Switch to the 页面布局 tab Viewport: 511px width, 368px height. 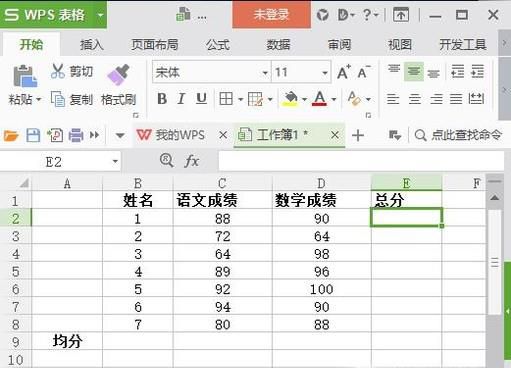pyautogui.click(x=154, y=44)
